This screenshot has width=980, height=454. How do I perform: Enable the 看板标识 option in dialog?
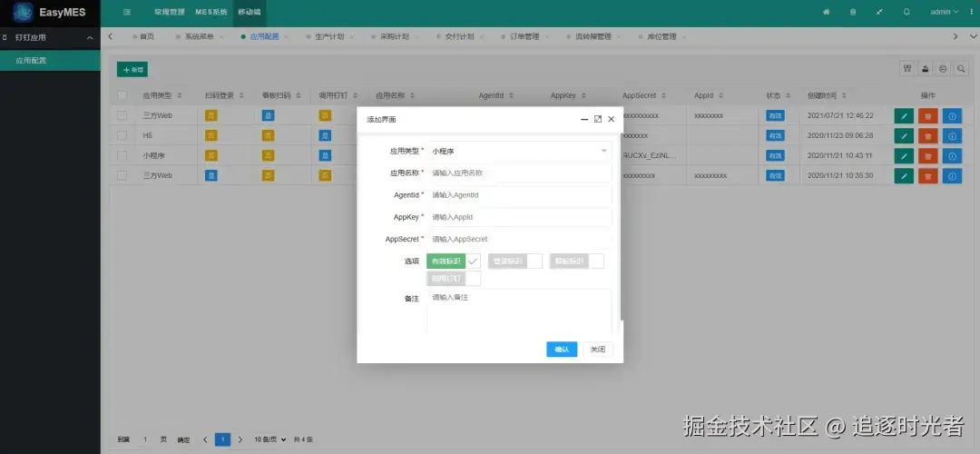577,262
